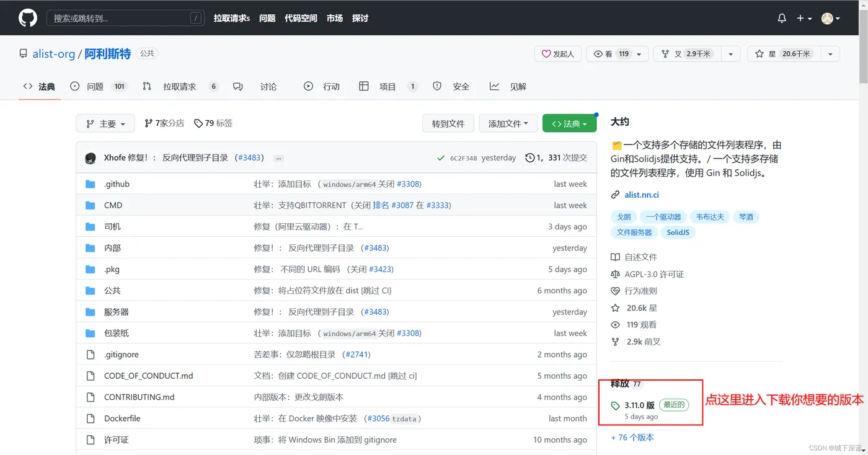Switch to the 见解 insights tab
This screenshot has height=455, width=868.
tap(508, 86)
